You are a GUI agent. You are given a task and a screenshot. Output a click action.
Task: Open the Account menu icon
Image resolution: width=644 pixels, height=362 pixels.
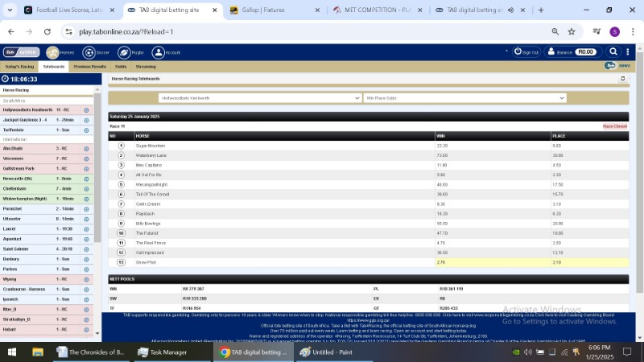click(x=159, y=52)
